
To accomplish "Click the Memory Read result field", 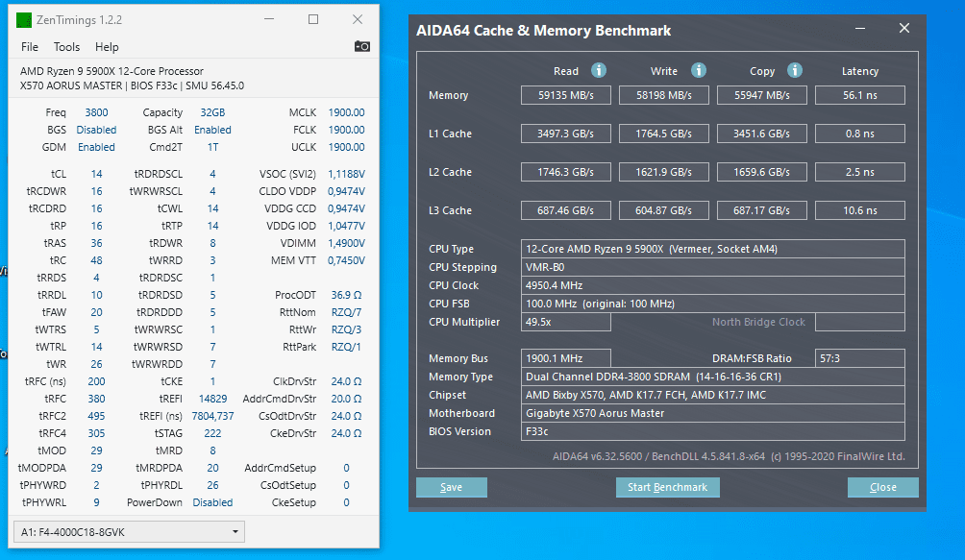I will (x=565, y=95).
